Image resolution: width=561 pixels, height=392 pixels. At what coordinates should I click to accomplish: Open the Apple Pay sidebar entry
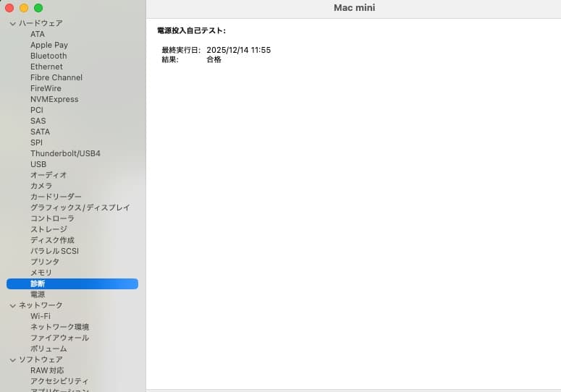click(49, 45)
